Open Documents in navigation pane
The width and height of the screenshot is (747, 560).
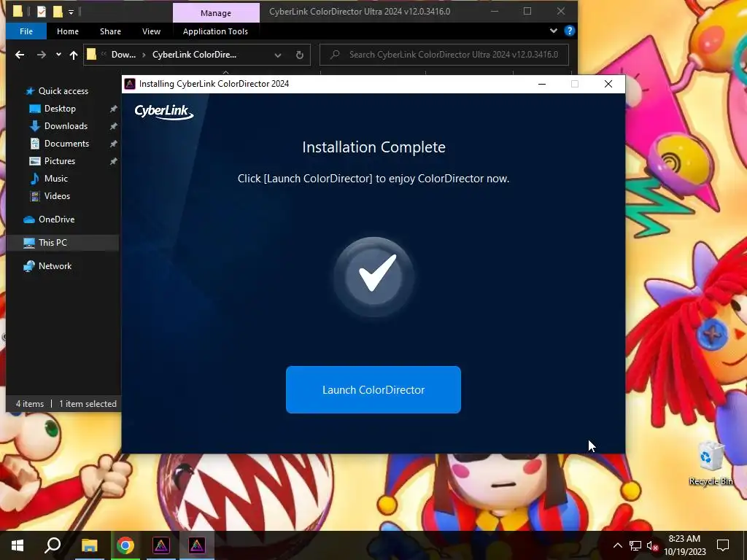[x=66, y=144]
